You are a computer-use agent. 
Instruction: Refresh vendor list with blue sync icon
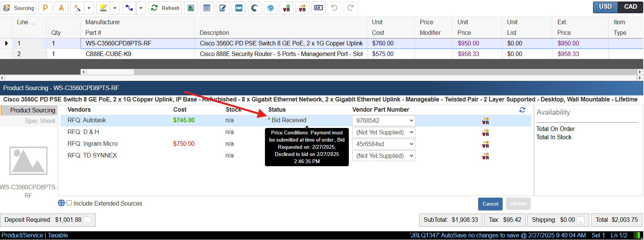(522, 110)
